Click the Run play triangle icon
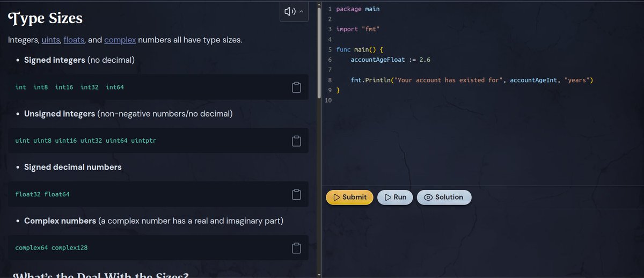This screenshot has width=644, height=278. pos(387,197)
